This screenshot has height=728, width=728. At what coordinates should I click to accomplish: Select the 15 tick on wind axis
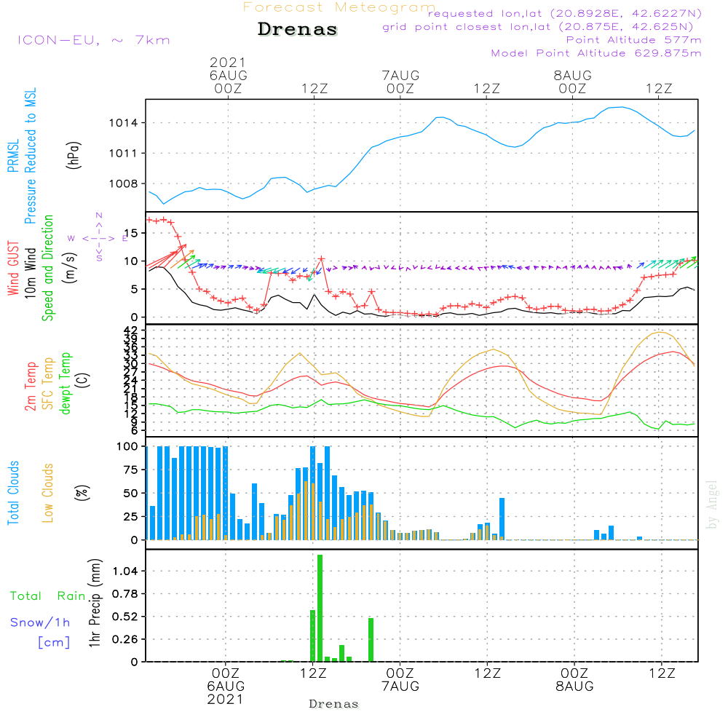[x=131, y=233]
